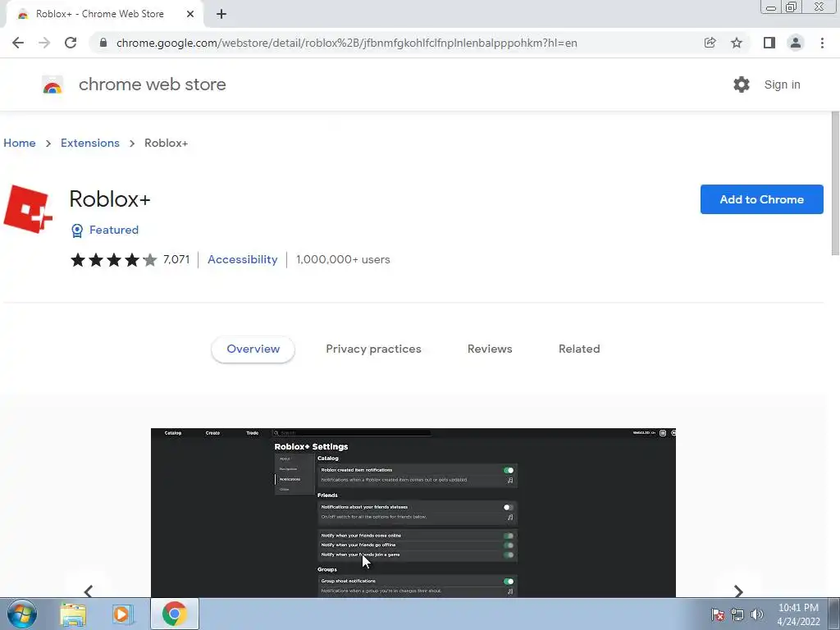The image size is (840, 630).
Task: Click the Add to Chrome button
Action: tap(761, 199)
